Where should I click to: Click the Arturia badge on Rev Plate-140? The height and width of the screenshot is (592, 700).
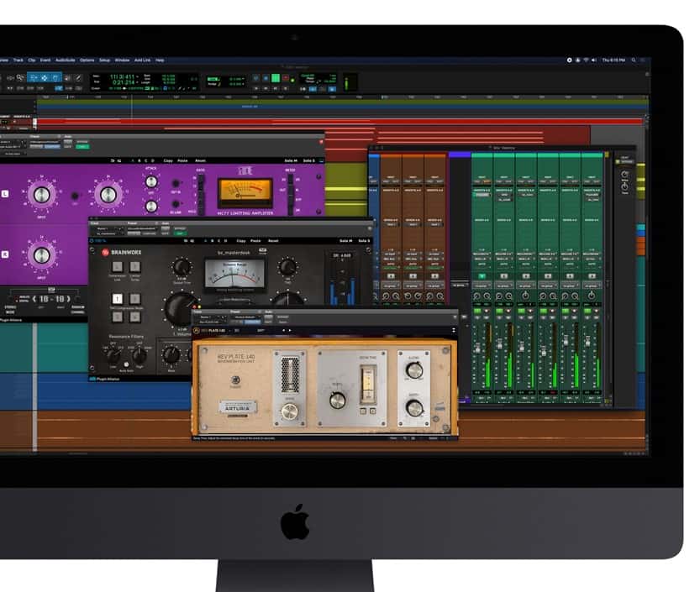pos(238,408)
